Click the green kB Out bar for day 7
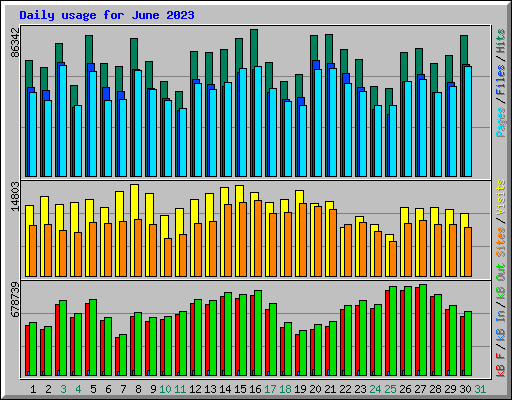This screenshot has width=512, height=400. pos(123,355)
